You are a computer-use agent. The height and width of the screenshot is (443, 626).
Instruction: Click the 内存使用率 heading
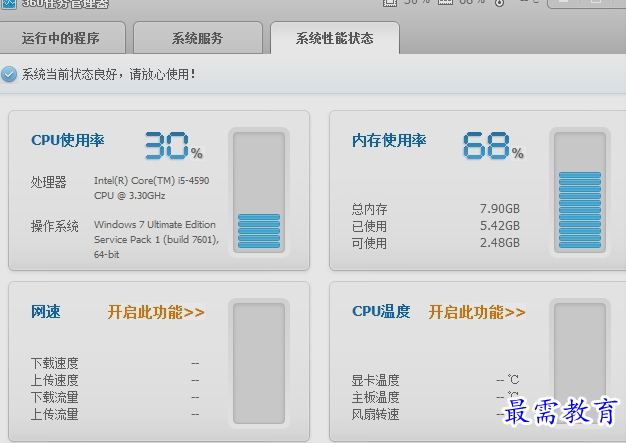click(389, 140)
